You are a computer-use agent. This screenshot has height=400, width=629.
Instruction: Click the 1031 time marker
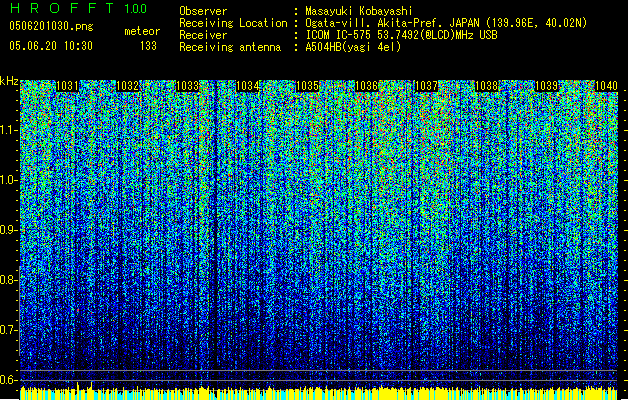point(68,87)
